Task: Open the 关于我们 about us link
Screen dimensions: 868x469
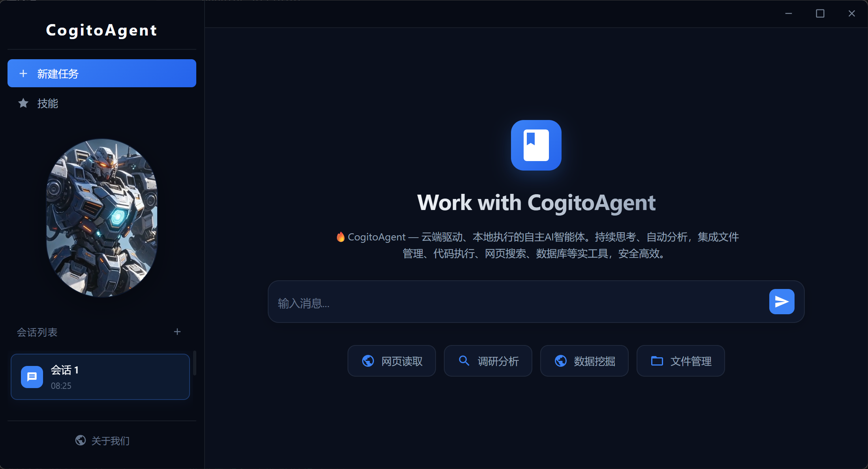Action: [103, 441]
